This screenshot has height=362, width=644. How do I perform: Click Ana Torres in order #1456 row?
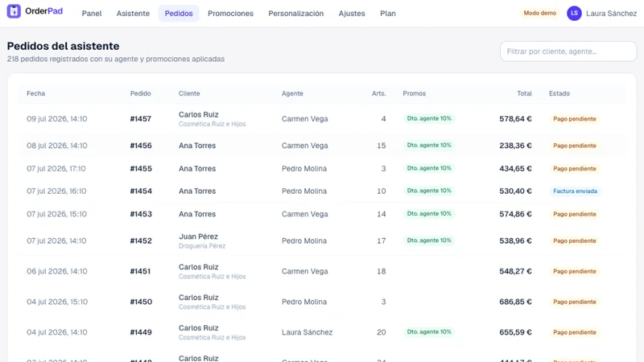(x=197, y=146)
